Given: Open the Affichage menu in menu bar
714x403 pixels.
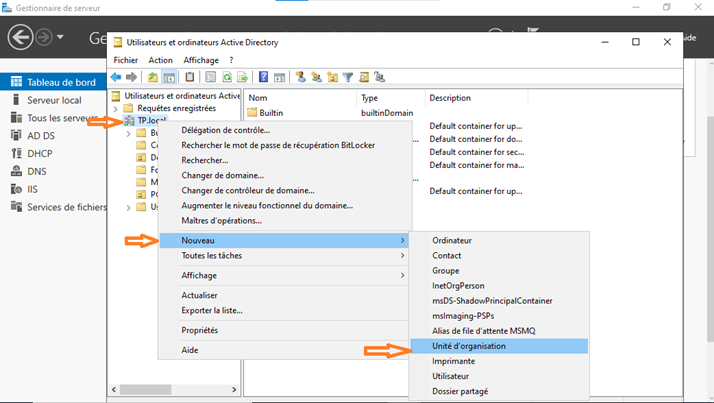Looking at the screenshot, I should pos(201,60).
